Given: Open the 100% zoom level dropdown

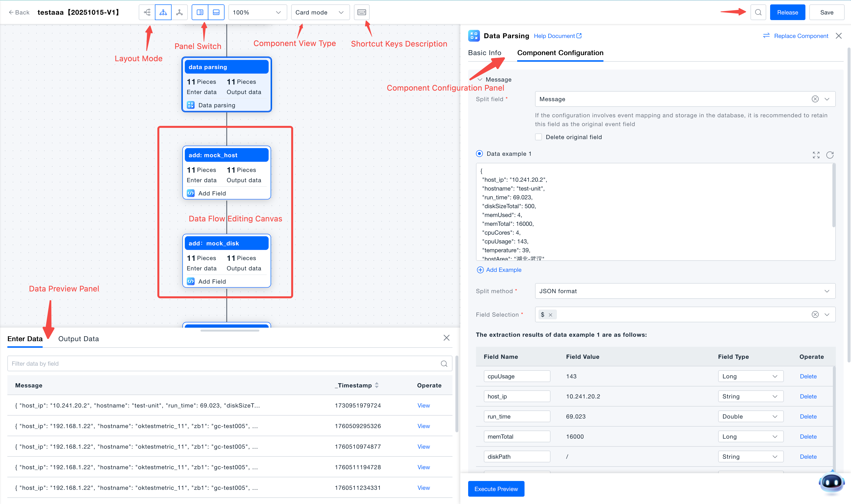Looking at the screenshot, I should tap(257, 12).
